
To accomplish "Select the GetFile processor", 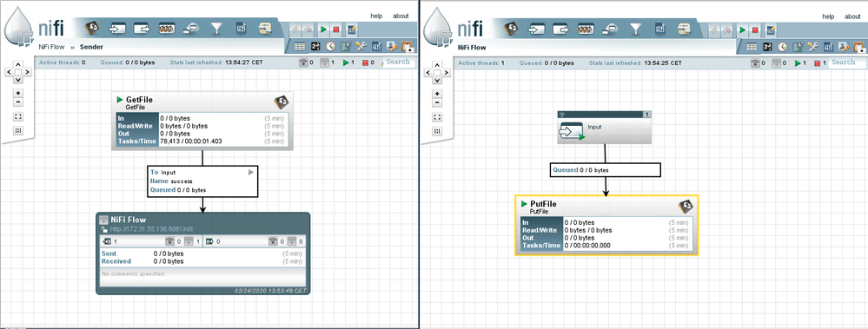I will tap(202, 121).
